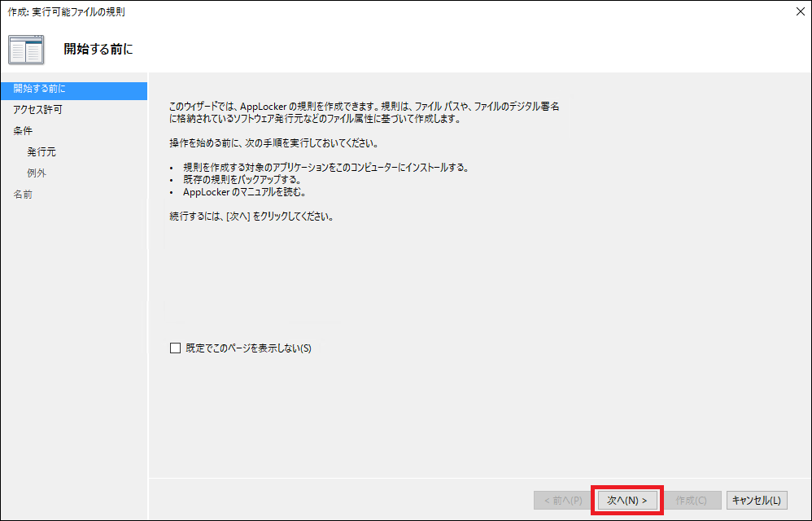Click the 開始する前に page heading
Viewport: 812px width, 521px height.
[x=98, y=50]
